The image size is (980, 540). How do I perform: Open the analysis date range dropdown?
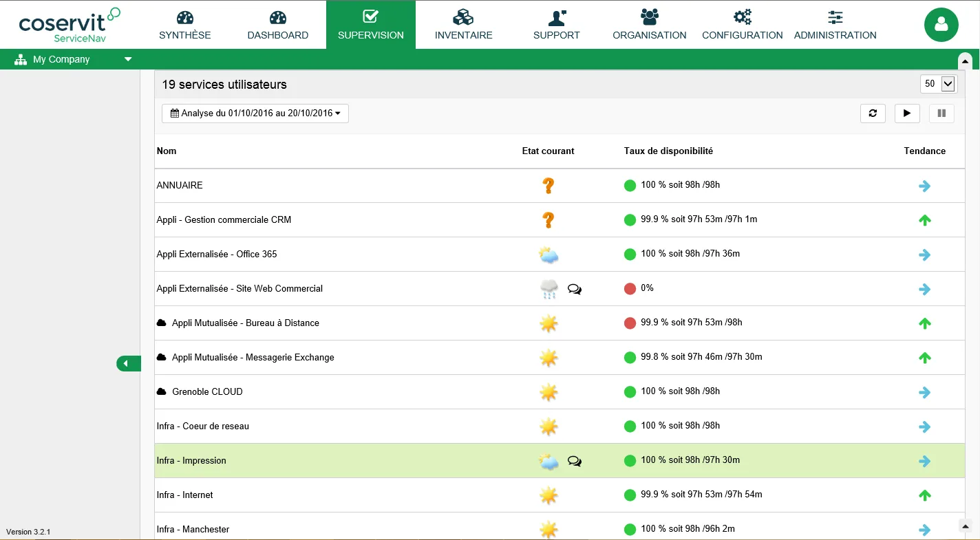coord(255,113)
